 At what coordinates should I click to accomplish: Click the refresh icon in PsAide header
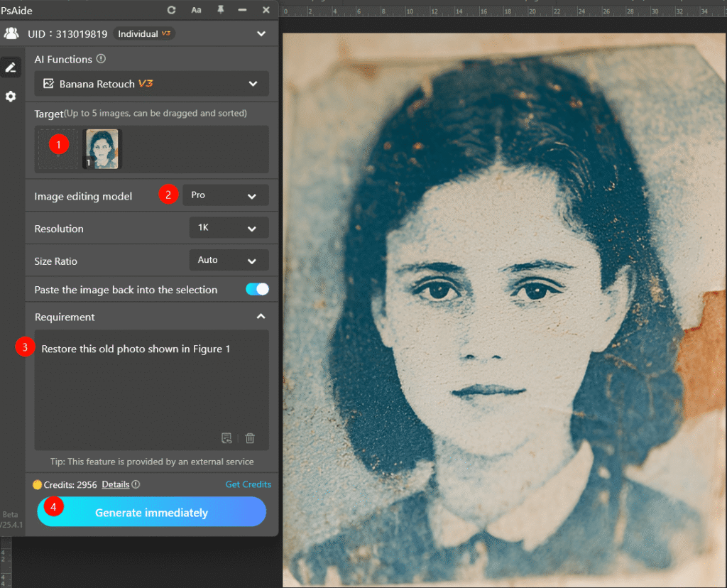click(171, 10)
